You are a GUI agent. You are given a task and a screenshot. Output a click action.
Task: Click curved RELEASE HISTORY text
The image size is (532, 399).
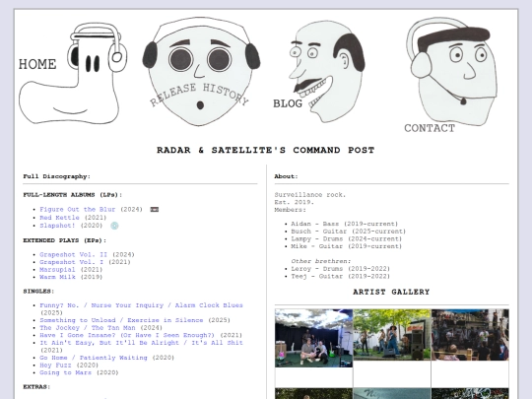pos(199,95)
